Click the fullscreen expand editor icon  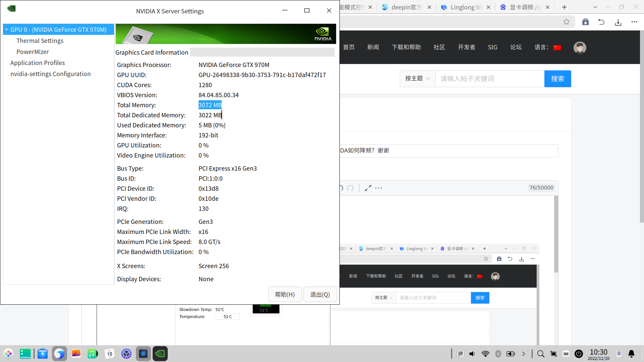368,188
